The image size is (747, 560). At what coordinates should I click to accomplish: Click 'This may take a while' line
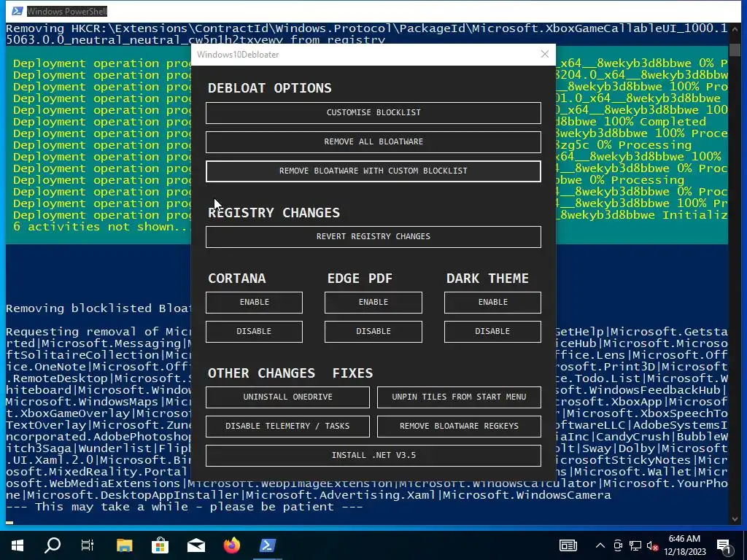pyautogui.click(x=185, y=507)
